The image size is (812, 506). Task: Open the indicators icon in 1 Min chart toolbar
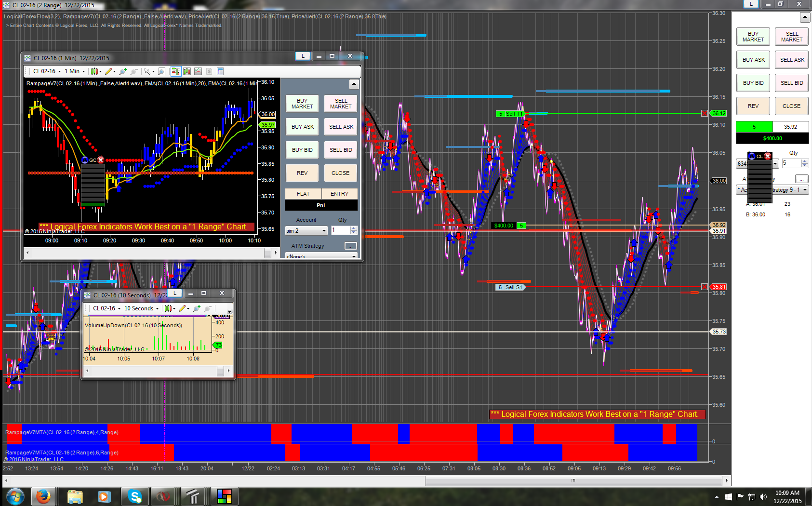tap(187, 71)
